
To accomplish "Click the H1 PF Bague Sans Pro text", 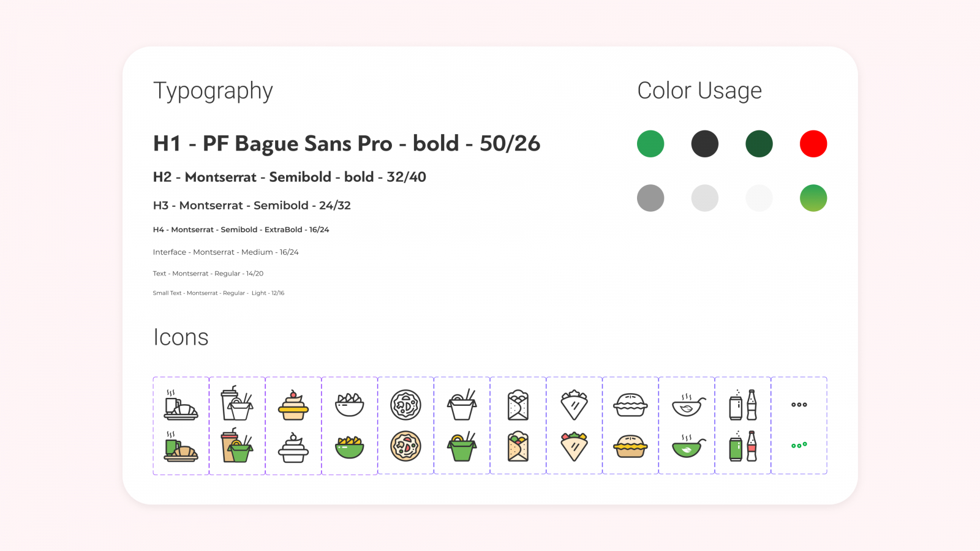I will pos(347,143).
